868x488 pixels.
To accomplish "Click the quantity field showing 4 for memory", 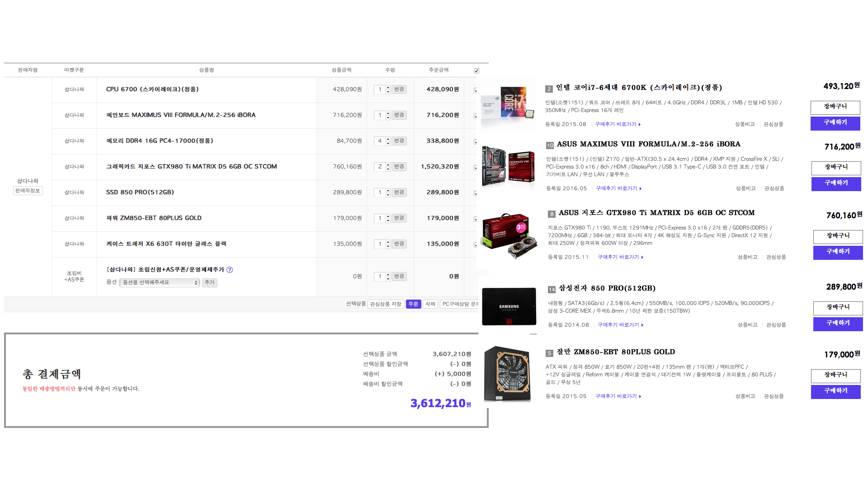I will [x=380, y=141].
